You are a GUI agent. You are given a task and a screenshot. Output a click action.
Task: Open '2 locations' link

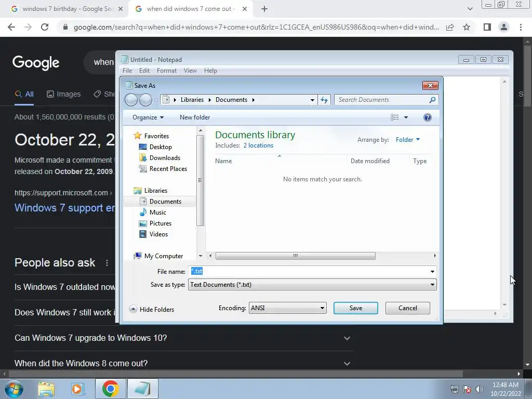pos(258,145)
